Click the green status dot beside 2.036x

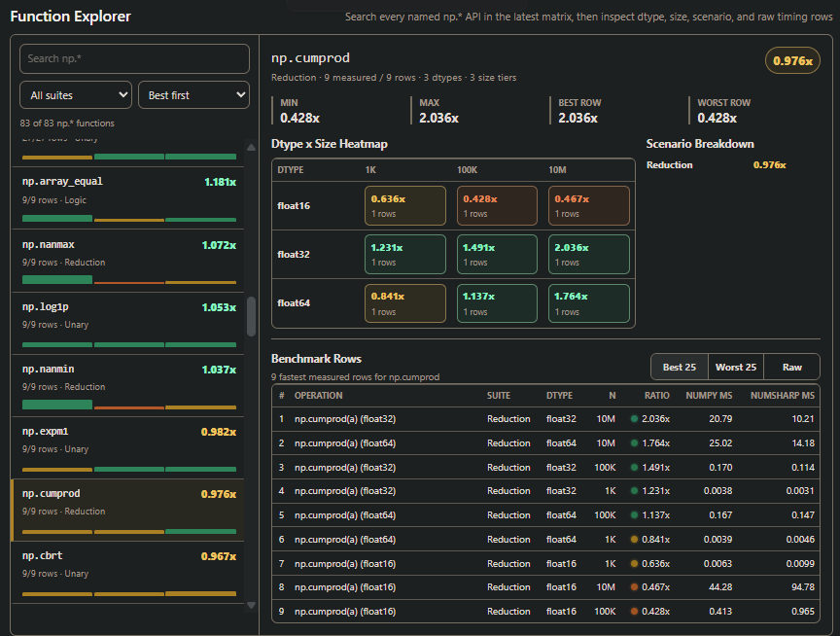[634, 419]
